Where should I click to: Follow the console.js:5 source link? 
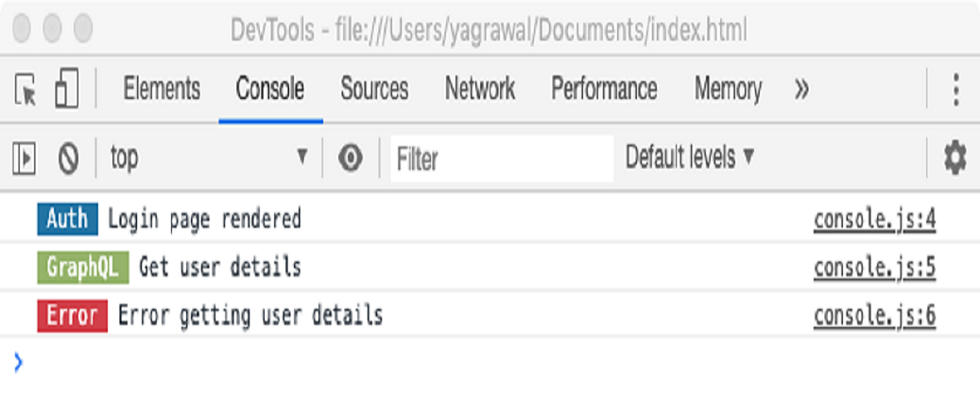[874, 268]
